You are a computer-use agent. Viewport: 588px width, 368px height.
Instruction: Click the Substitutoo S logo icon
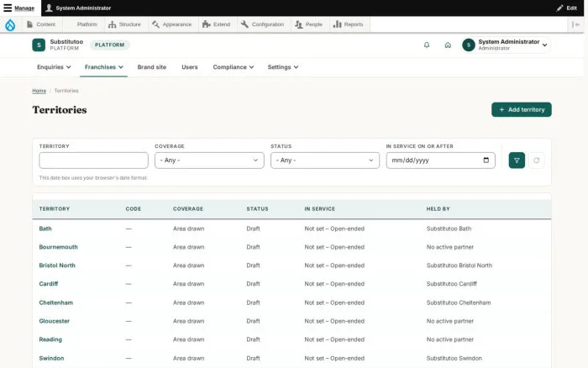tap(39, 45)
